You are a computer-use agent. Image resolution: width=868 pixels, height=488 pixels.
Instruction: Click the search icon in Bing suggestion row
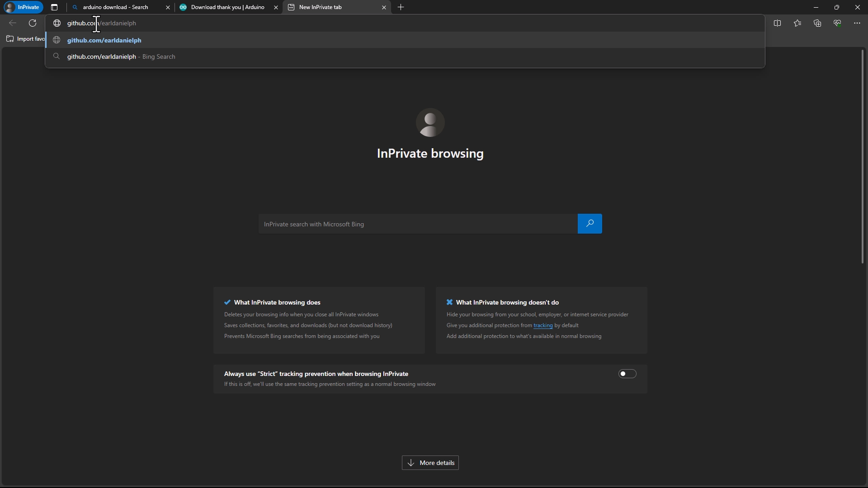[57, 56]
